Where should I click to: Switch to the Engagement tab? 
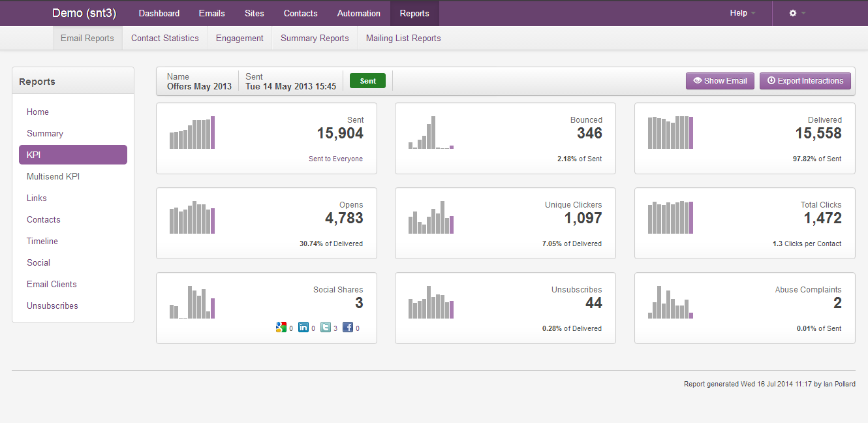point(240,38)
